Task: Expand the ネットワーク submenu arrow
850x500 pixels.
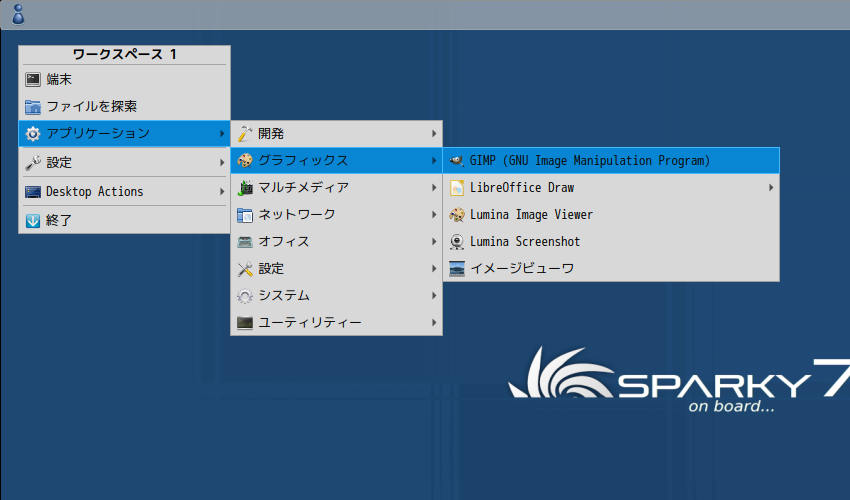Action: coord(434,215)
